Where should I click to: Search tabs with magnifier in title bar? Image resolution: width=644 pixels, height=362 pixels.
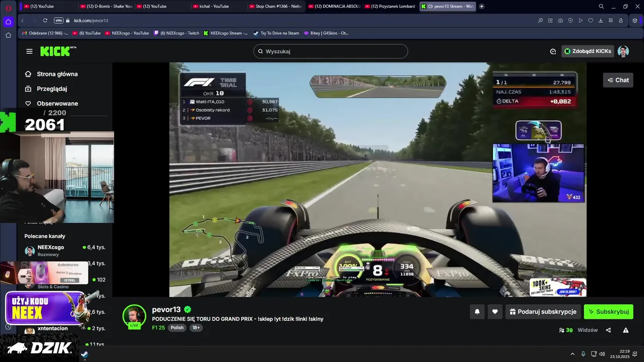(601, 7)
